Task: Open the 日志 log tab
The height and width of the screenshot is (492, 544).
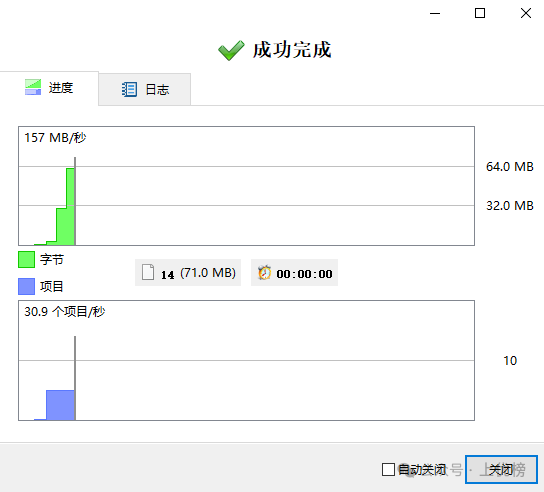Action: (145, 89)
